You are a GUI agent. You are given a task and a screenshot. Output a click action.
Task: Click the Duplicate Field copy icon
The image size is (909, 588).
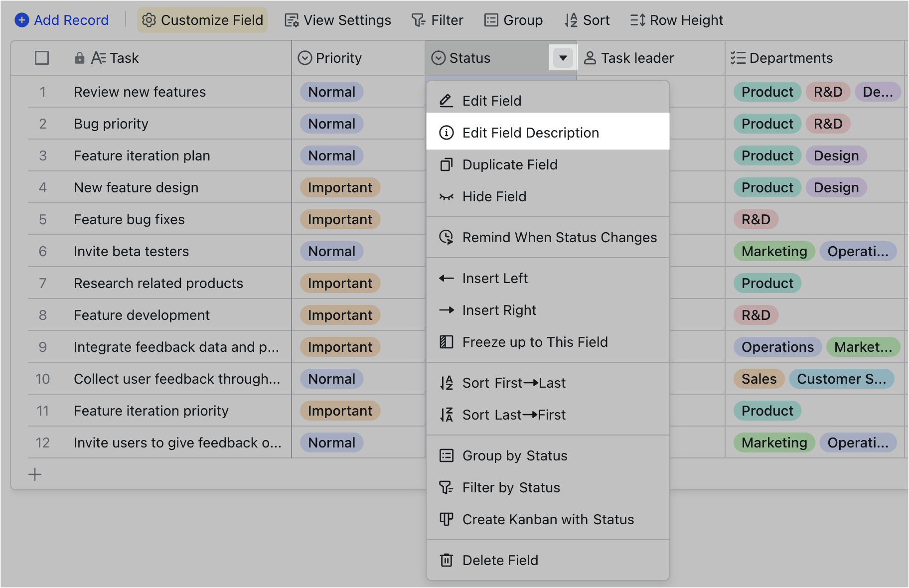pos(446,164)
